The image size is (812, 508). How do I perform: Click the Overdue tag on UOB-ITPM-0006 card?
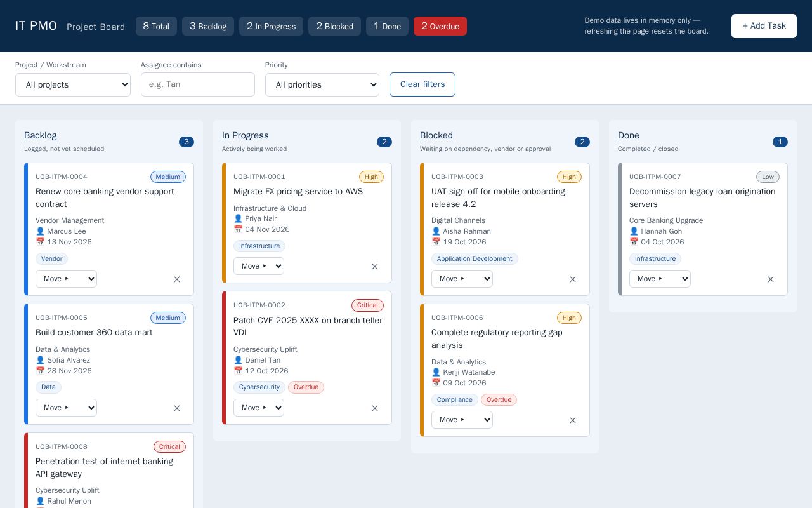pos(499,400)
